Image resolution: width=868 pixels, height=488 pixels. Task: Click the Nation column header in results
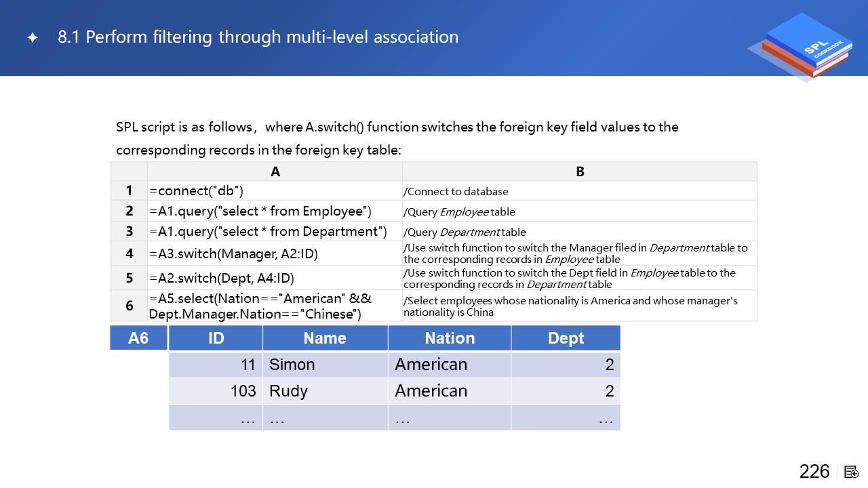(450, 338)
